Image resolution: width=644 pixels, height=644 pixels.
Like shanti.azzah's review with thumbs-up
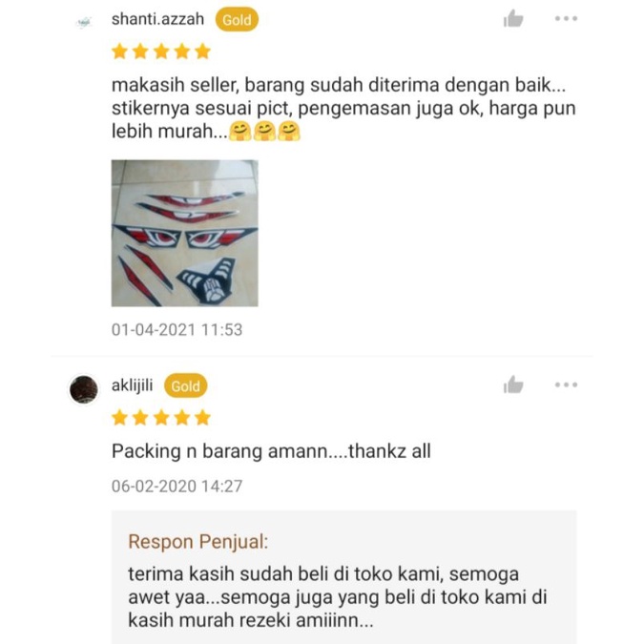pyautogui.click(x=513, y=18)
